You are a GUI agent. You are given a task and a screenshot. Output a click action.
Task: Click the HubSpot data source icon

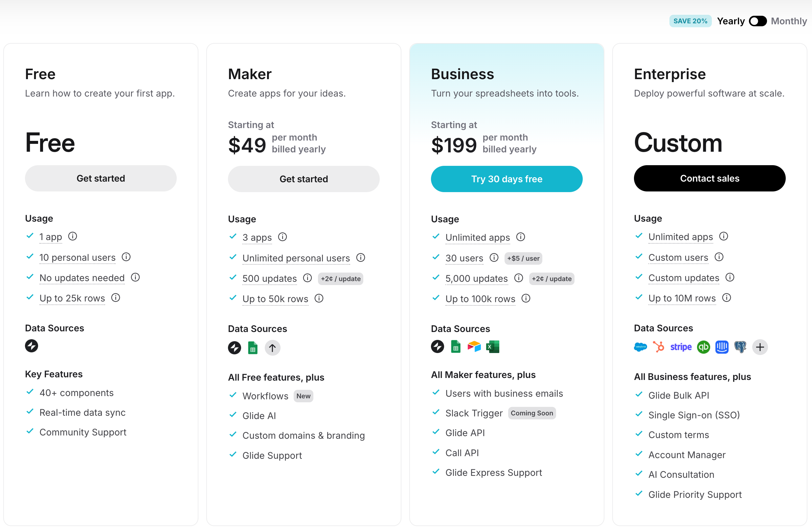click(659, 347)
